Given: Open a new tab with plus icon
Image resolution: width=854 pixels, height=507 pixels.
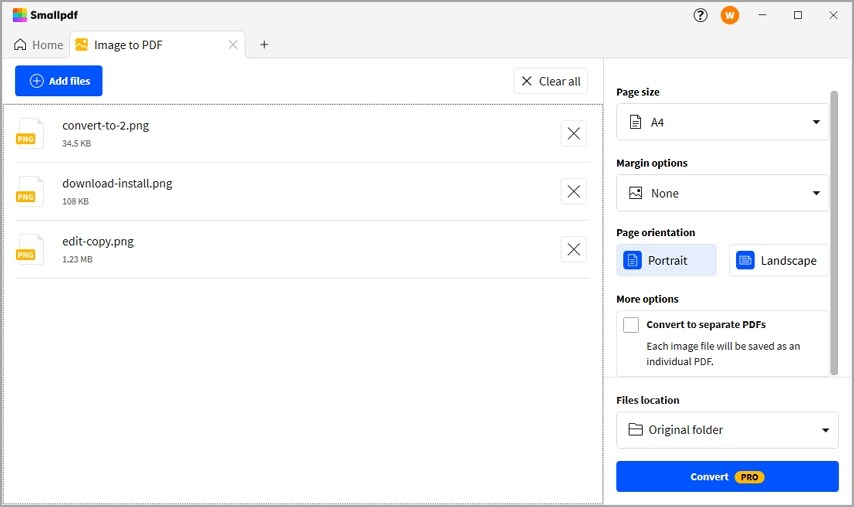Looking at the screenshot, I should tap(264, 45).
